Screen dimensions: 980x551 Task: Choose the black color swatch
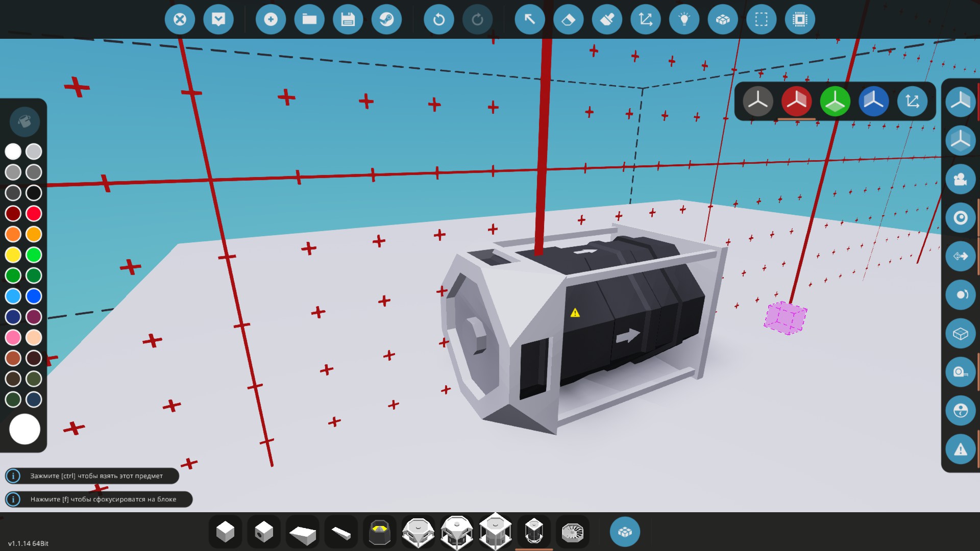coord(34,193)
